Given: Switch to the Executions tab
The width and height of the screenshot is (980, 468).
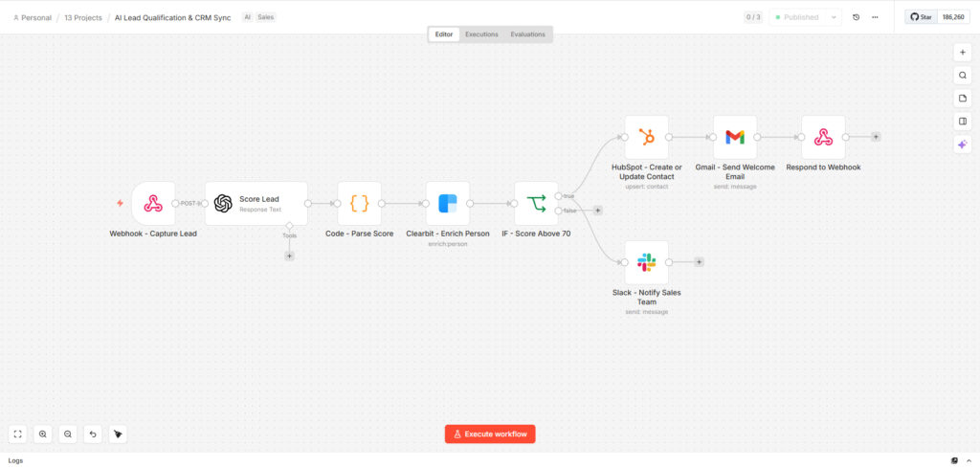Looking at the screenshot, I should (482, 34).
